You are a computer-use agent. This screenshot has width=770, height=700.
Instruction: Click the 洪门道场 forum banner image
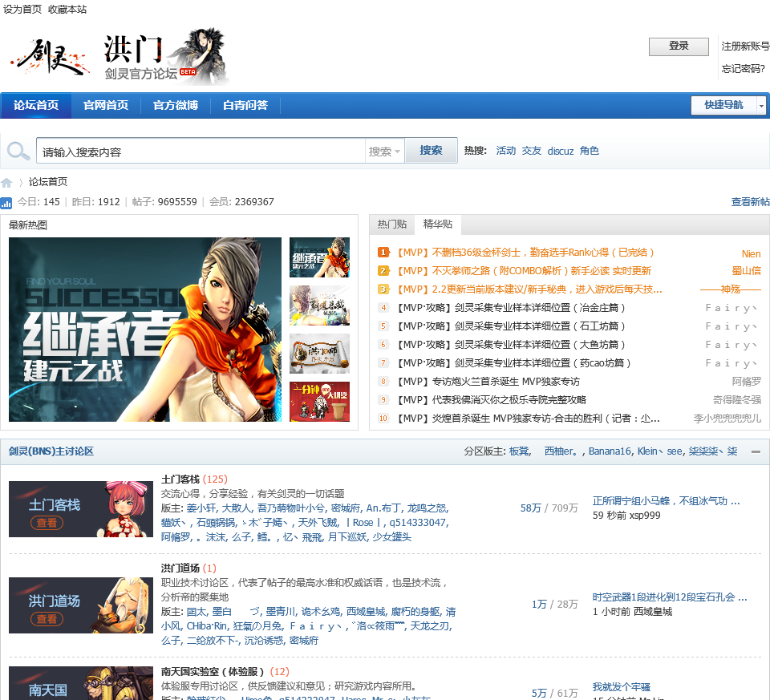coord(81,605)
